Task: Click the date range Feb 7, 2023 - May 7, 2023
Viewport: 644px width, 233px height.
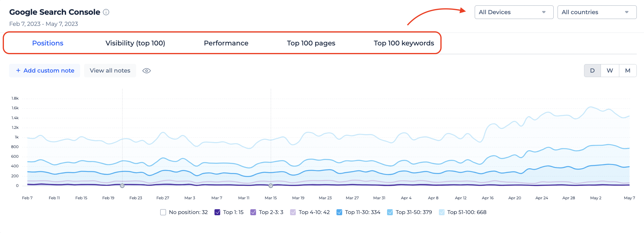Action: 44,24
